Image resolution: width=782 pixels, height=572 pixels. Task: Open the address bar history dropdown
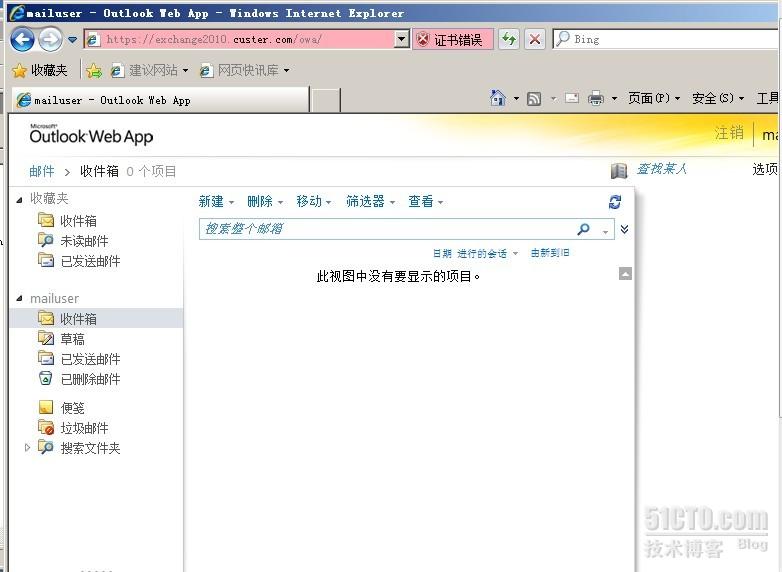click(x=401, y=39)
